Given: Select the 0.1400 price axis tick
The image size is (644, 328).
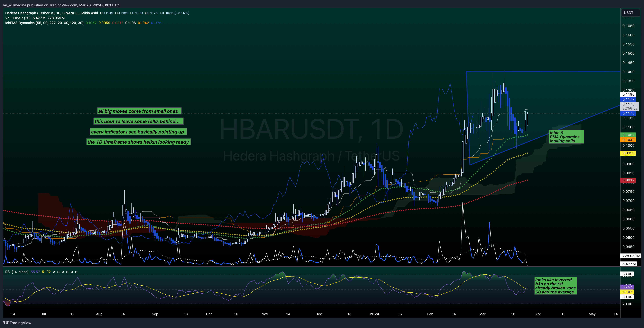Looking at the screenshot, I should (628, 72).
